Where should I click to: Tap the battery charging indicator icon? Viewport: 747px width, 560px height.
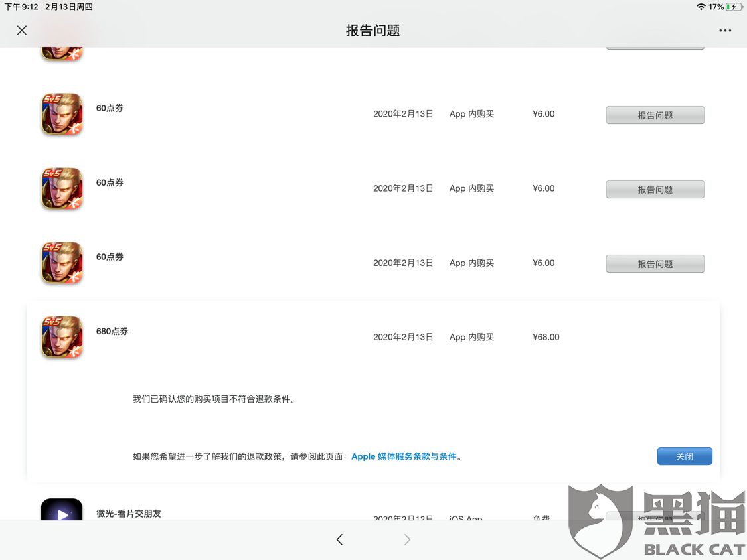(x=734, y=7)
